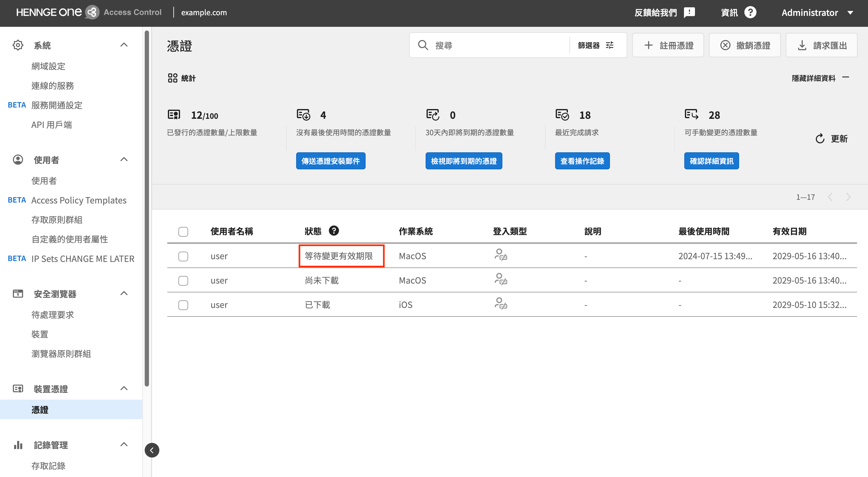868x477 pixels.
Task: Open 服務開通設定 beta item
Action: pyautogui.click(x=57, y=105)
